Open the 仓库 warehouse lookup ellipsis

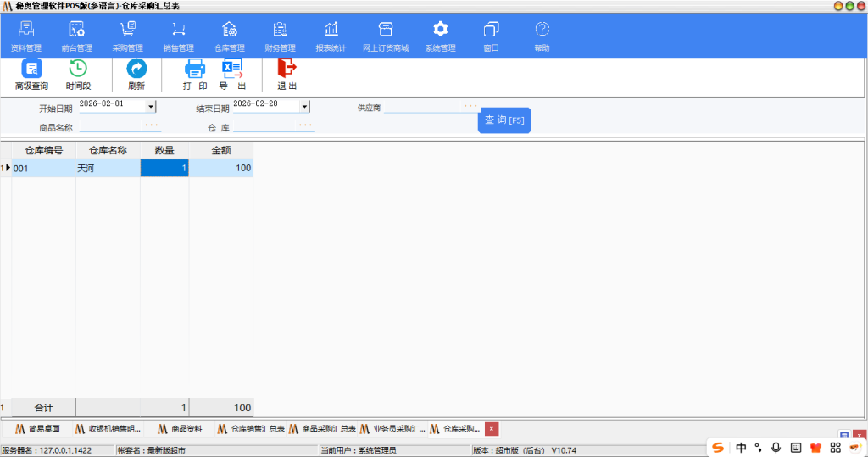point(305,125)
